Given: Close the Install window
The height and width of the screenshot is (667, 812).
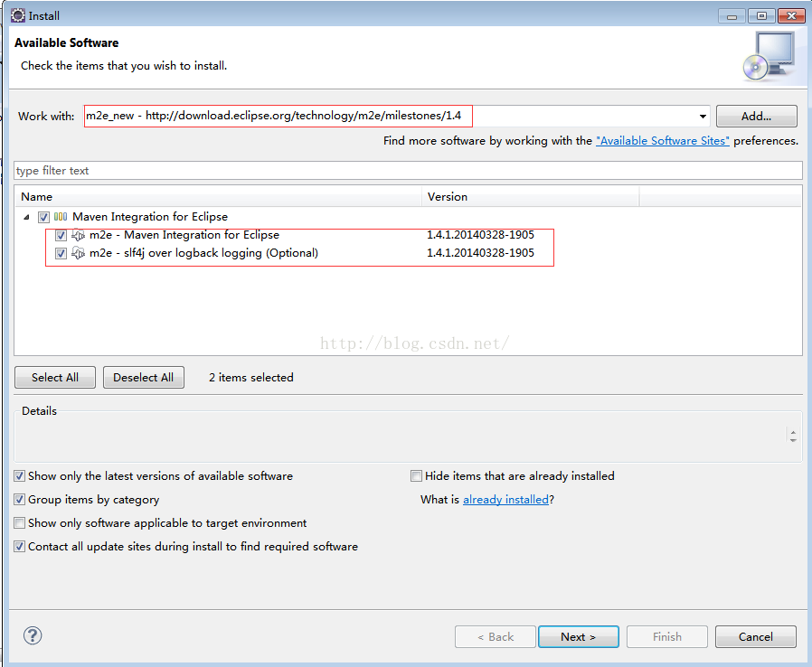Looking at the screenshot, I should 791,16.
